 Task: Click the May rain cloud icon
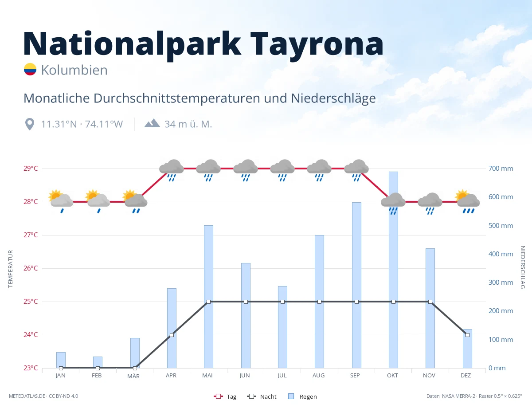pyautogui.click(x=208, y=171)
